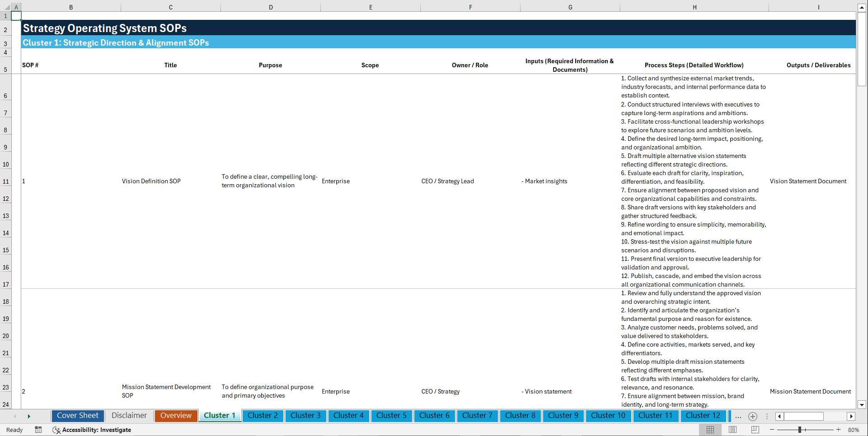
Task: Open Accessibility: Investigate checker
Action: point(92,430)
